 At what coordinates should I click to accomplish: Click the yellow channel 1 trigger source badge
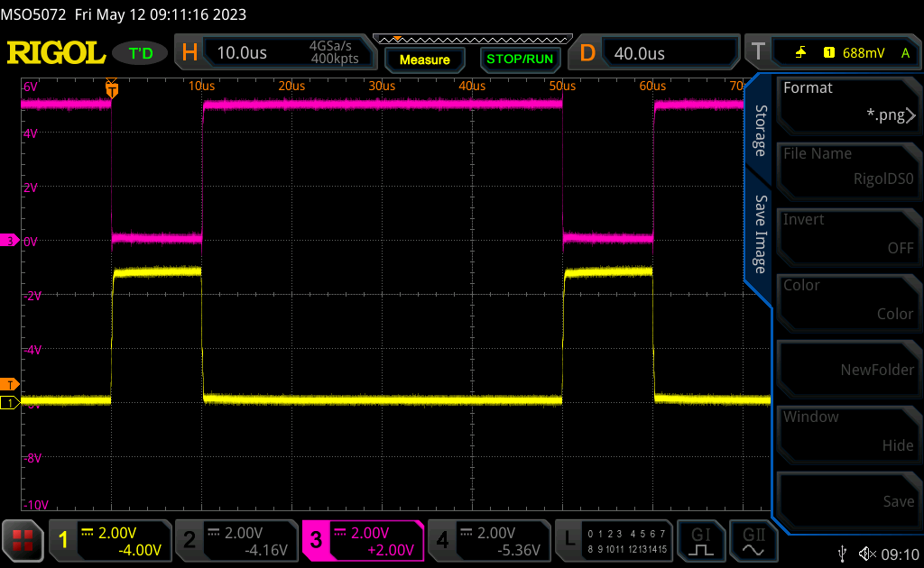point(828,53)
